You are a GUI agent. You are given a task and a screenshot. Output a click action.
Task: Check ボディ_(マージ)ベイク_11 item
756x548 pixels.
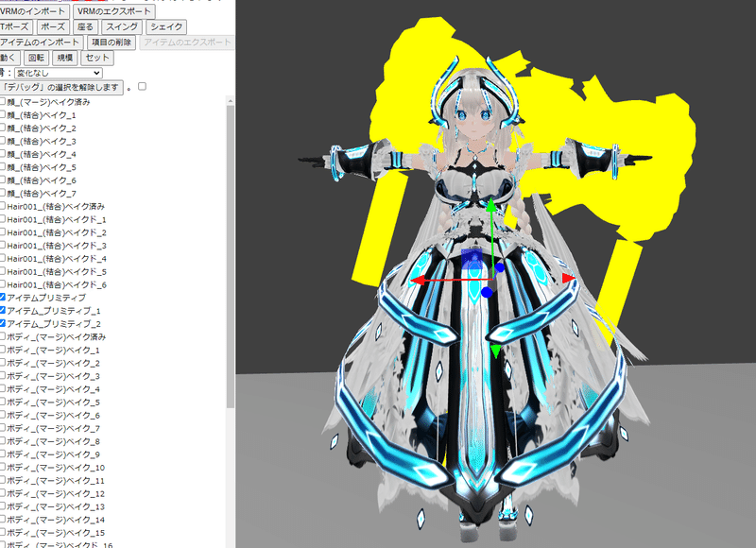(x=3, y=479)
